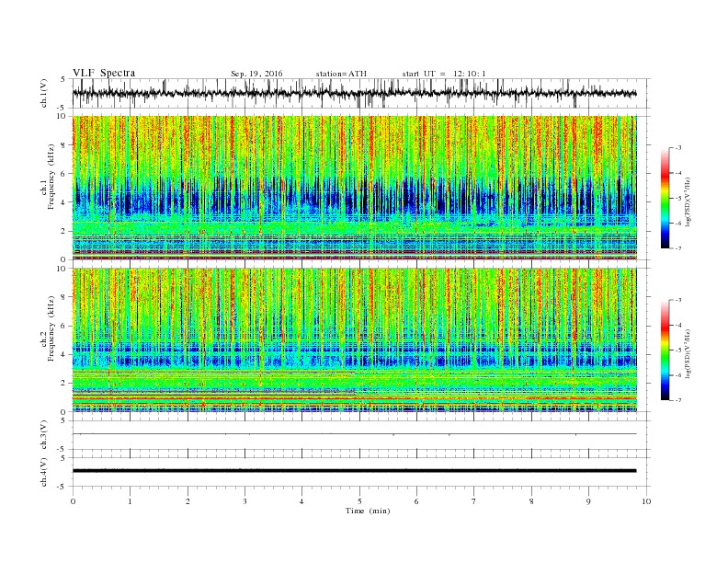Viewport: 728px width, 563px height.
Task: Select the date text "Sep. 19, 2016"
Action: pos(256,74)
